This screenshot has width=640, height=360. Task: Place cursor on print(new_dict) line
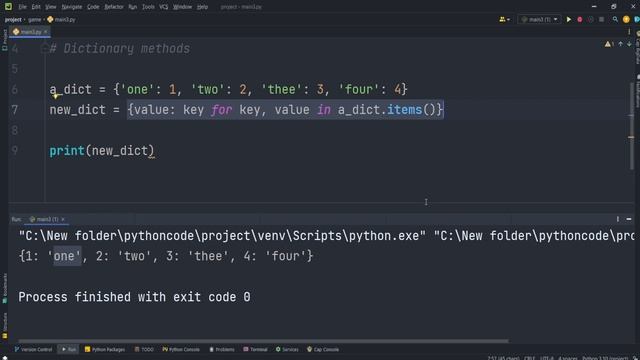tap(102, 151)
